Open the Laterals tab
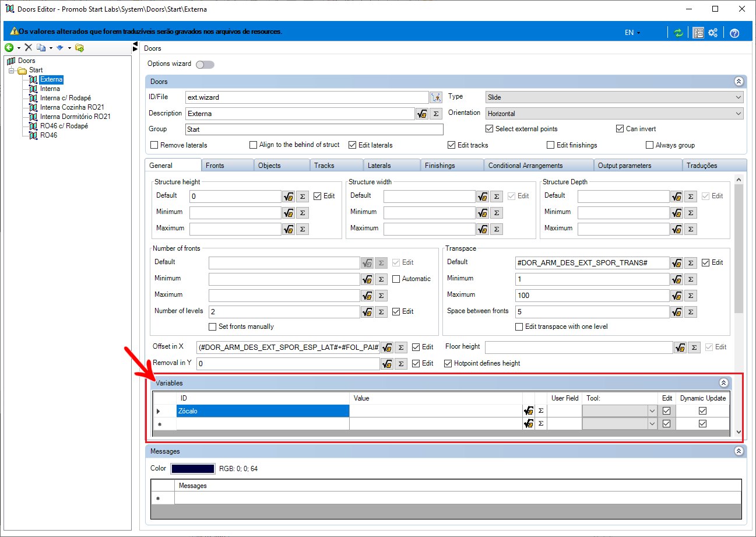The image size is (756, 537). [x=392, y=166]
